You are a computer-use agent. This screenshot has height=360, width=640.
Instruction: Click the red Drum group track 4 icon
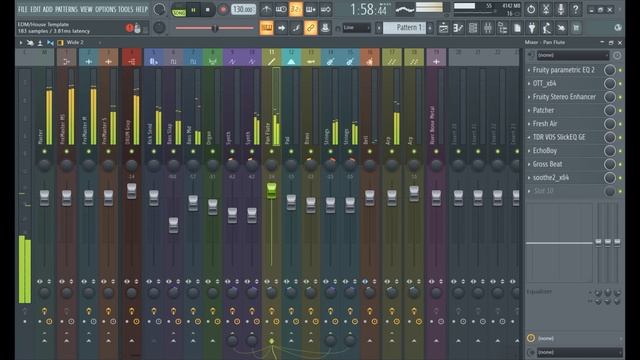(131, 61)
